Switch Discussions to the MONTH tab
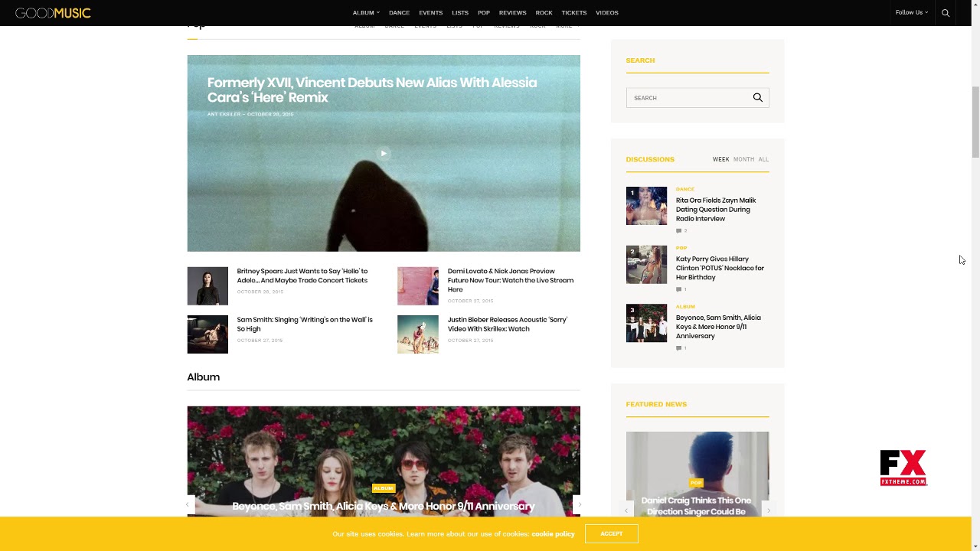Image resolution: width=980 pixels, height=551 pixels. point(743,159)
